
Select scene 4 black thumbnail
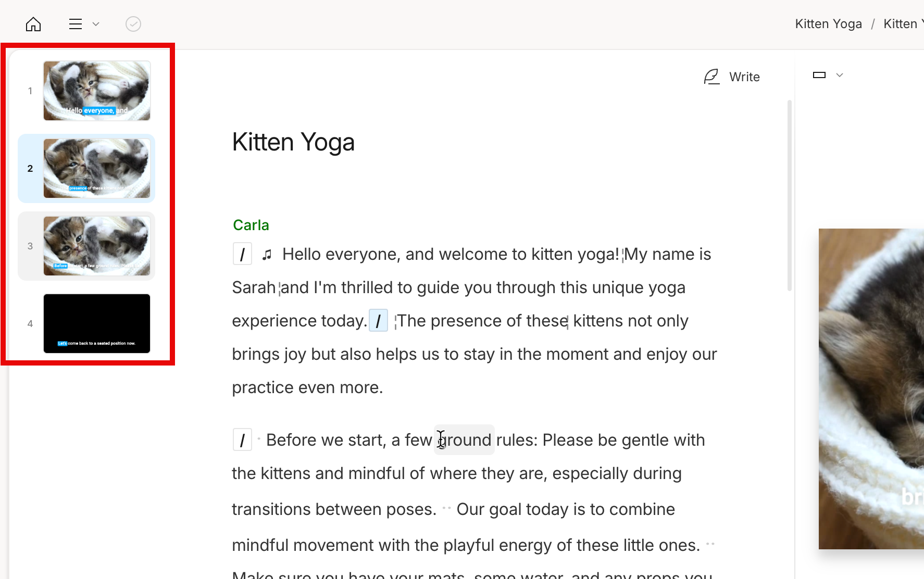pos(97,323)
